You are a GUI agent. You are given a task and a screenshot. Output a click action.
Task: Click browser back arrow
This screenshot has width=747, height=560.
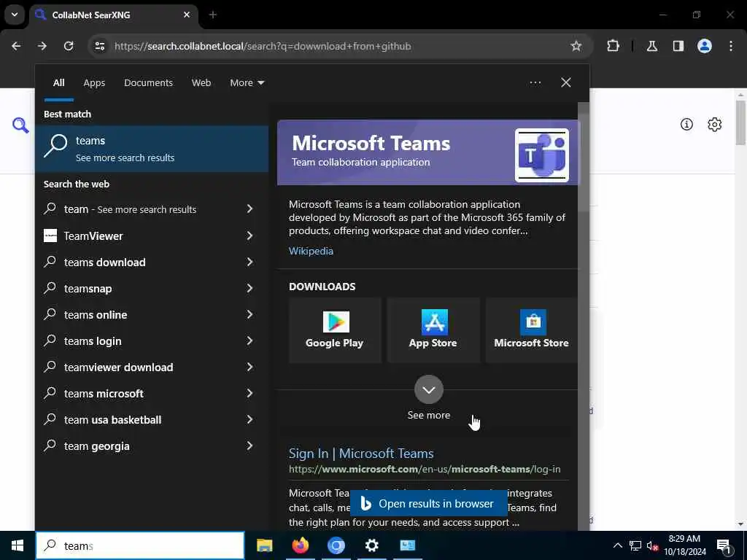(x=16, y=46)
